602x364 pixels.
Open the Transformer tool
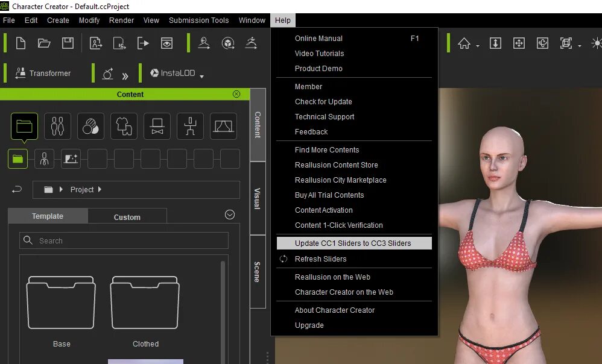(43, 73)
